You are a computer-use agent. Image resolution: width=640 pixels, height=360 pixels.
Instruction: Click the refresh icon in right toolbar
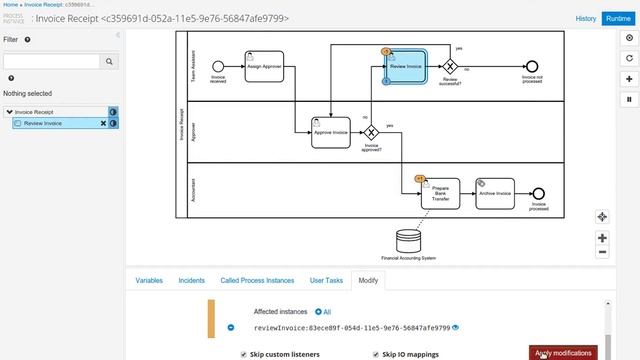(x=629, y=58)
